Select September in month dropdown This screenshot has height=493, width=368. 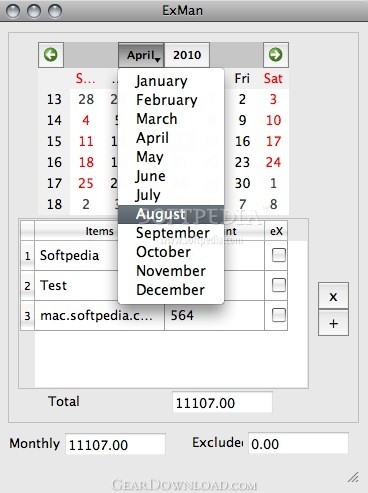click(x=171, y=233)
